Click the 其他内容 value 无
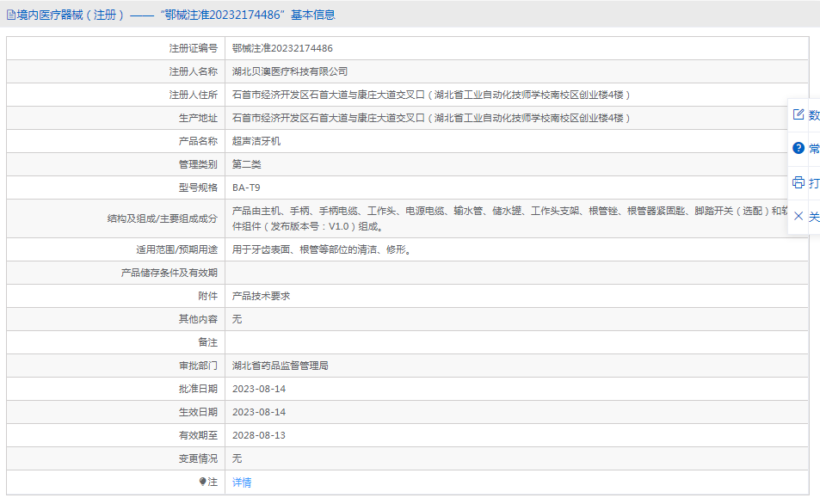Screen dimensions: 820x504 [x=237, y=319]
